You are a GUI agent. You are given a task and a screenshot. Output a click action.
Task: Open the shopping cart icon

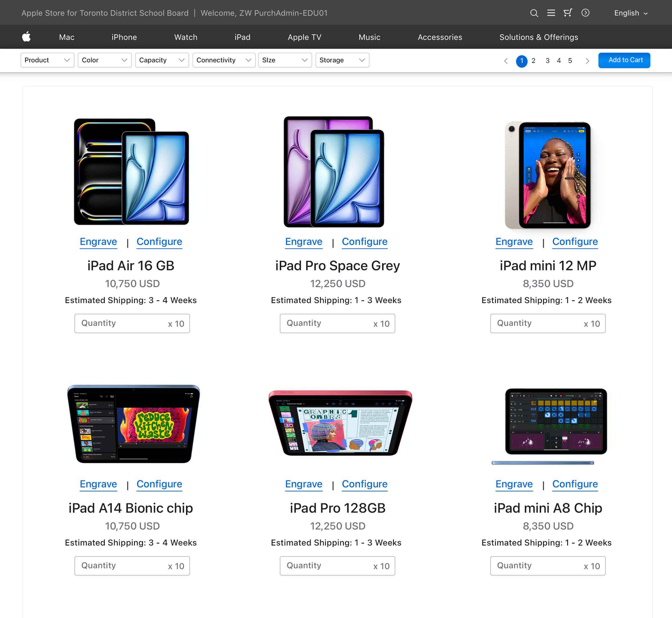[x=568, y=13]
